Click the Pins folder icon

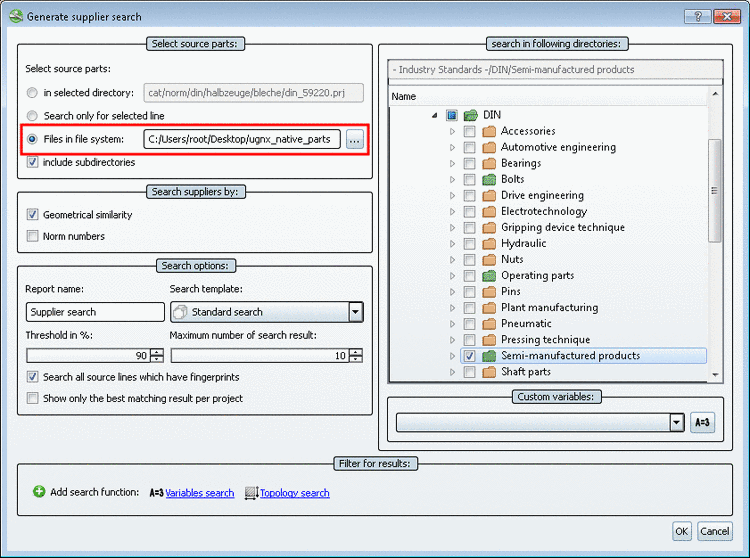point(489,292)
